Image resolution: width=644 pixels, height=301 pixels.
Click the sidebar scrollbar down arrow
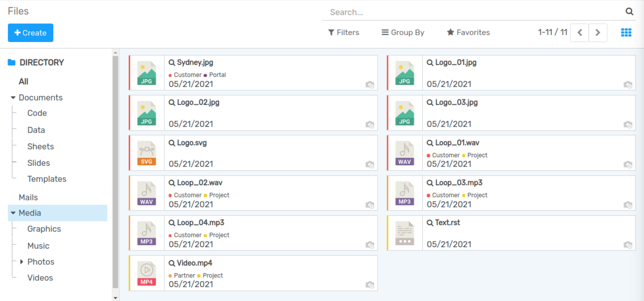tap(116, 298)
